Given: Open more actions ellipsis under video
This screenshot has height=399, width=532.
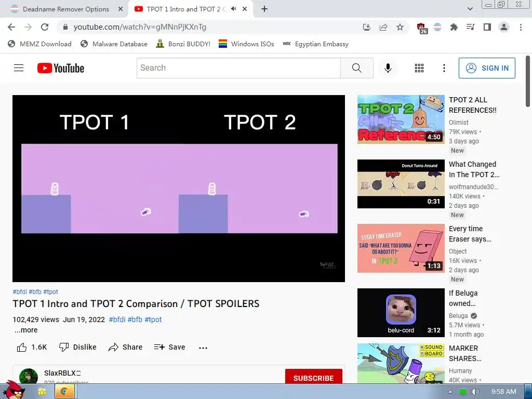Looking at the screenshot, I should 203,348.
